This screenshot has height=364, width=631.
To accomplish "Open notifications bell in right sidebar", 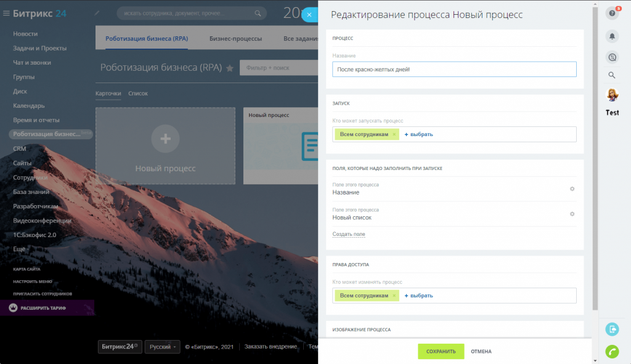I will [x=612, y=36].
